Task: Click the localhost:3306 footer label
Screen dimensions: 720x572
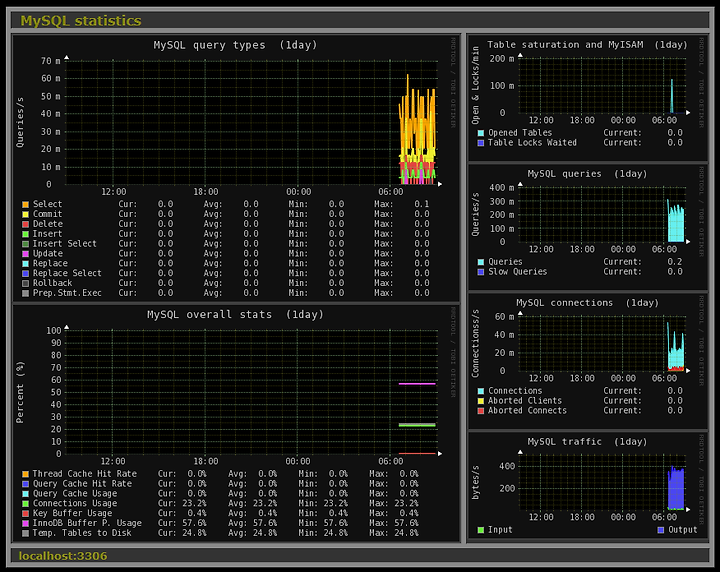Action: click(63, 556)
